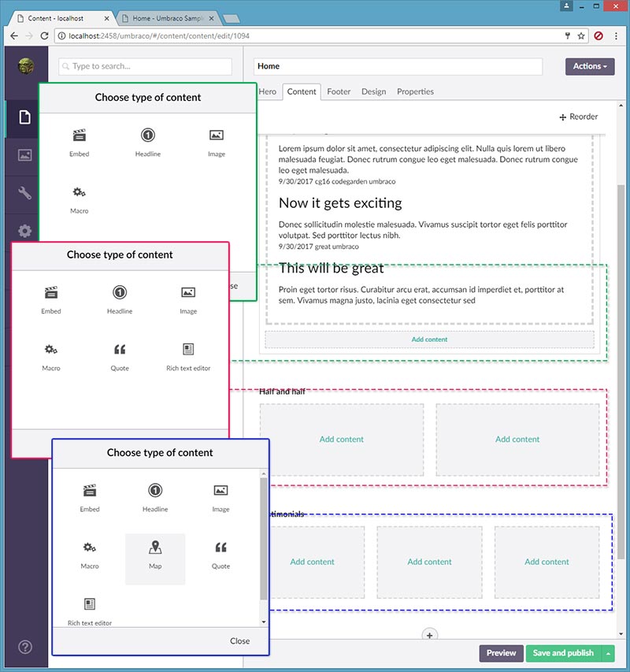Go back in browser
This screenshot has height=672, width=630.
click(14, 36)
